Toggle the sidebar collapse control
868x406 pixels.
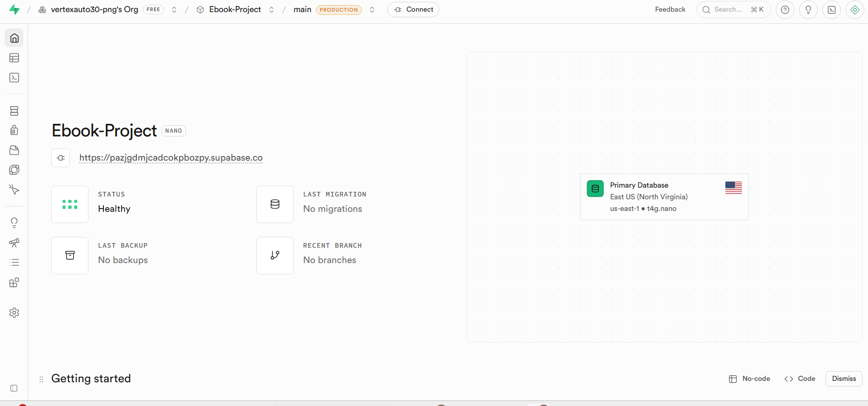pyautogui.click(x=14, y=388)
